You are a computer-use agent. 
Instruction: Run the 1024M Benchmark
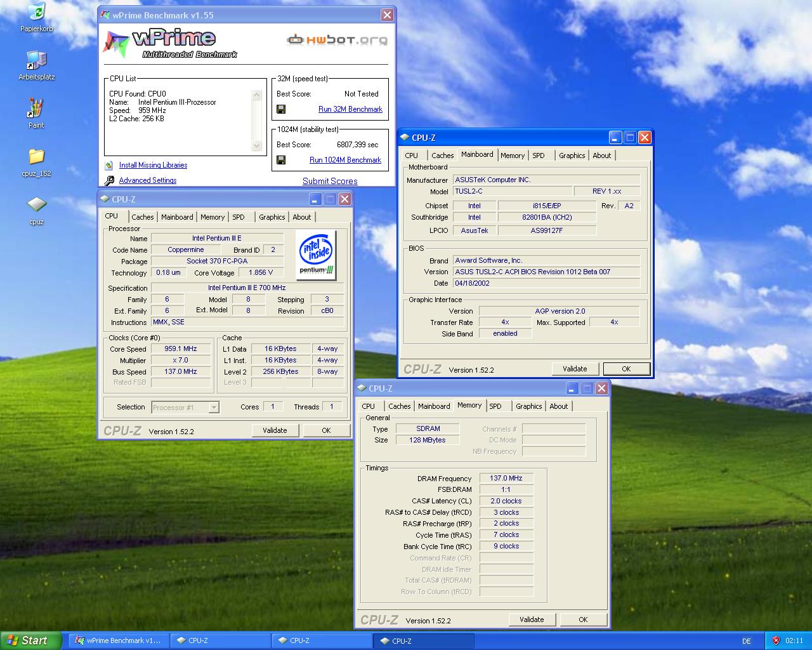[x=345, y=160]
